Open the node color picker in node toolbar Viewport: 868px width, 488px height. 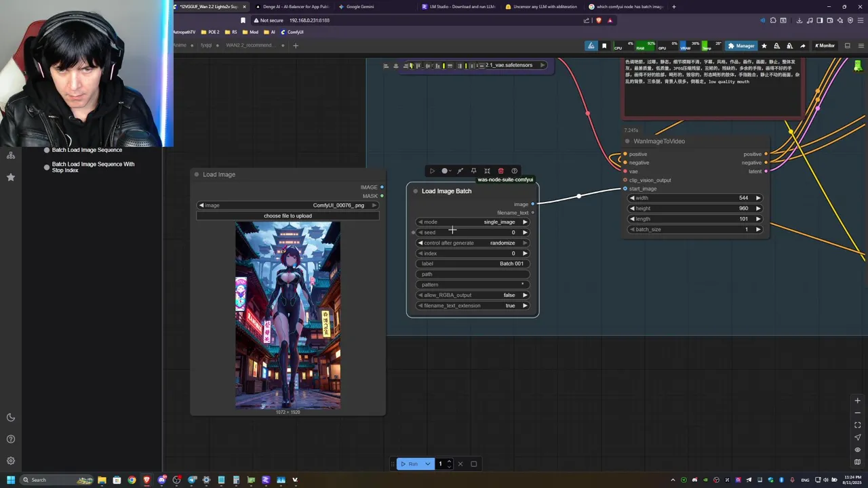click(x=446, y=171)
